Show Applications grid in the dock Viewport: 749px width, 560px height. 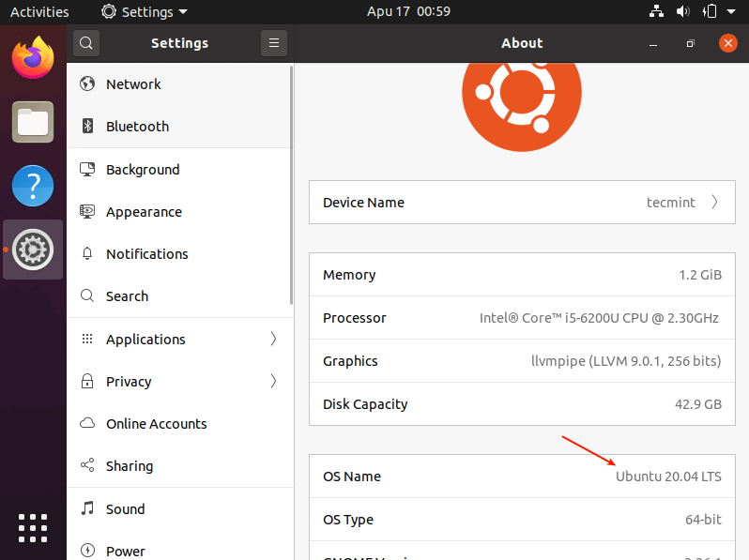coord(33,527)
